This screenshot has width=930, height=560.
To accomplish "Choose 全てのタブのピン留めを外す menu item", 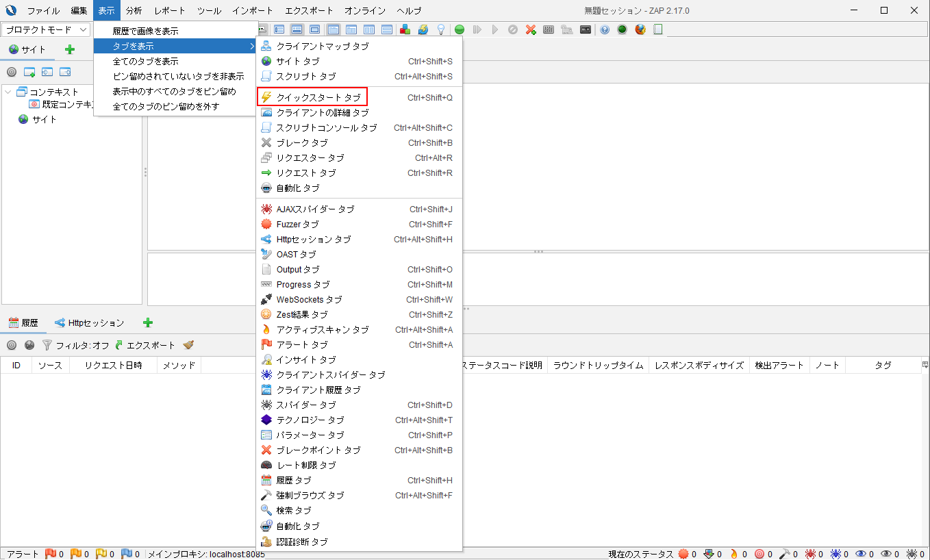I will [x=175, y=106].
